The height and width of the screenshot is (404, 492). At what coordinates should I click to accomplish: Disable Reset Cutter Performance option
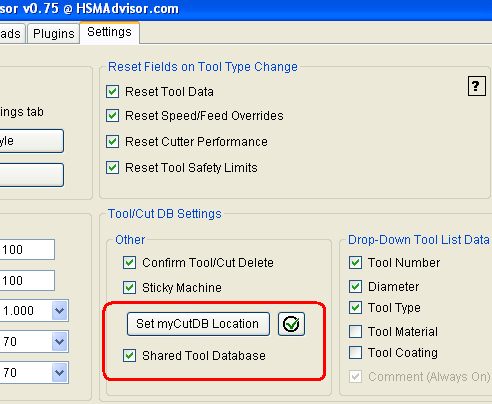point(113,142)
